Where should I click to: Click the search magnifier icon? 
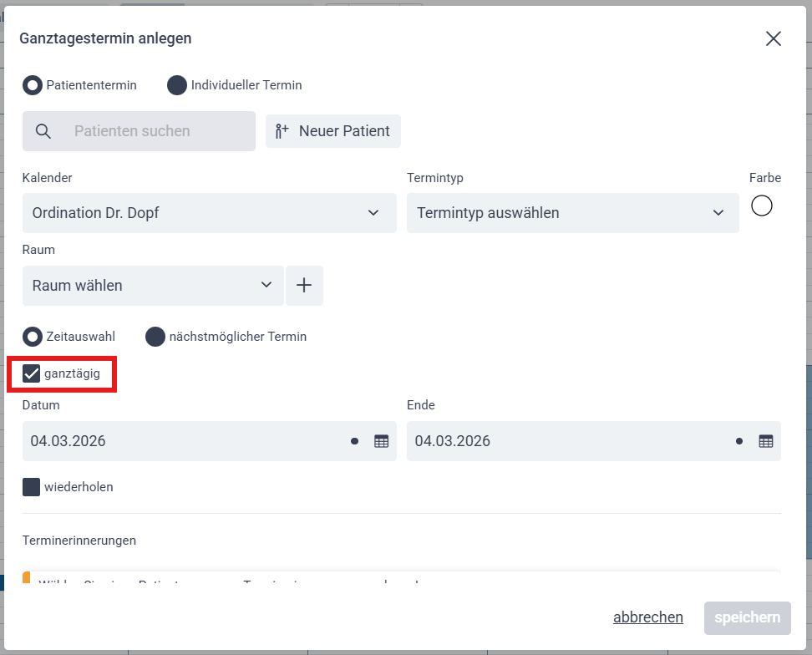[43, 131]
